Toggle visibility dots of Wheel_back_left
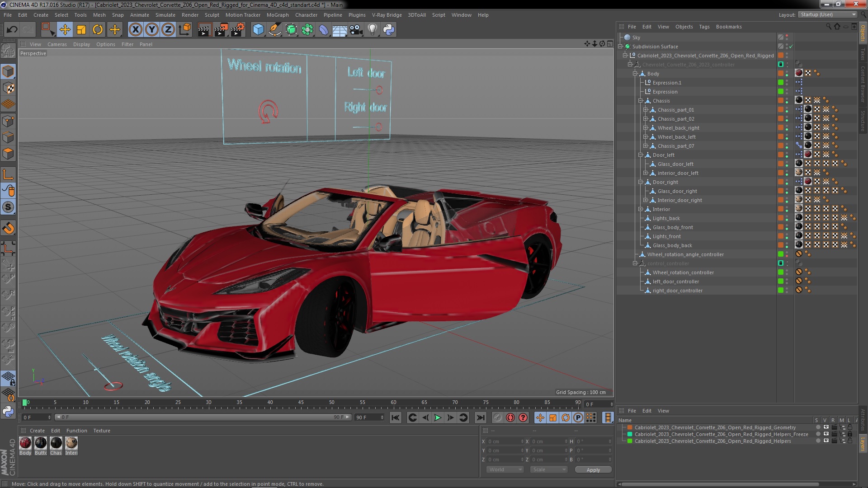This screenshot has height=488, width=868. [x=787, y=137]
